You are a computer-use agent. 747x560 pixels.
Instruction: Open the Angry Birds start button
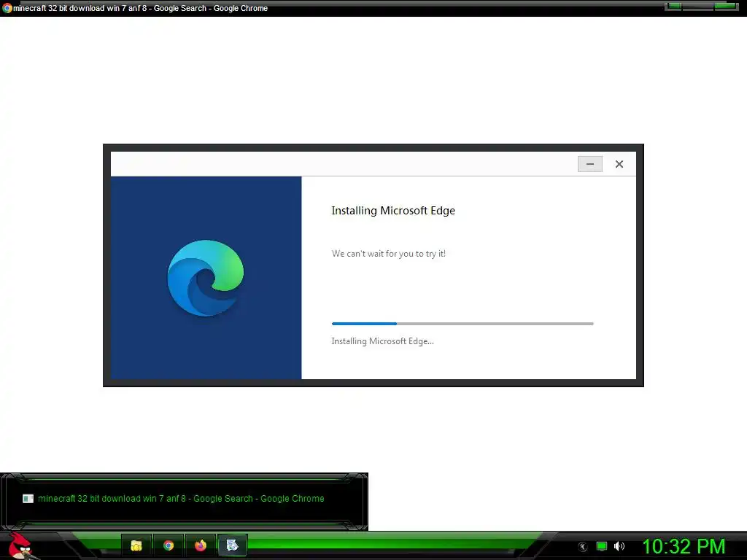[20, 545]
